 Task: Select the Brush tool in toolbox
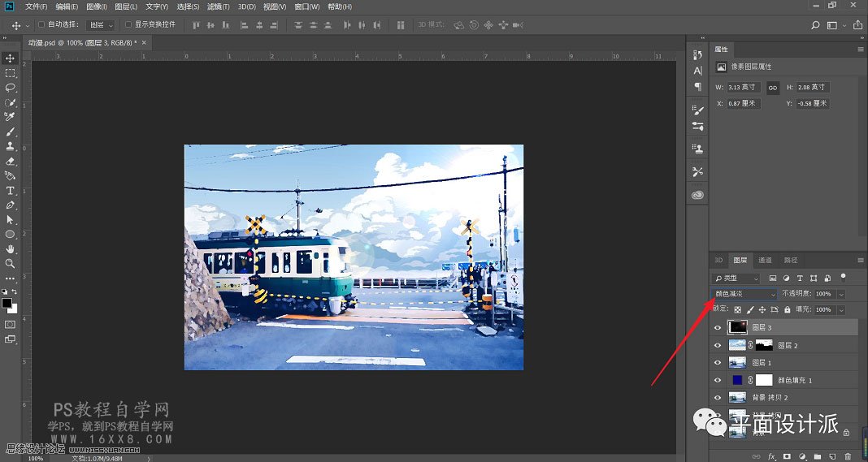[x=10, y=132]
